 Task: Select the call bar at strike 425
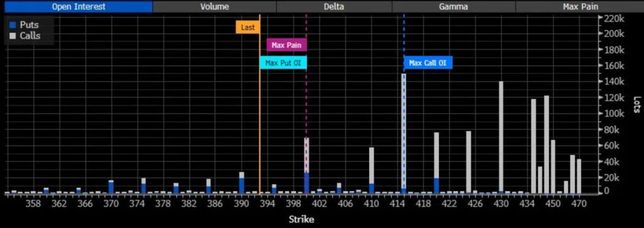coord(469,162)
